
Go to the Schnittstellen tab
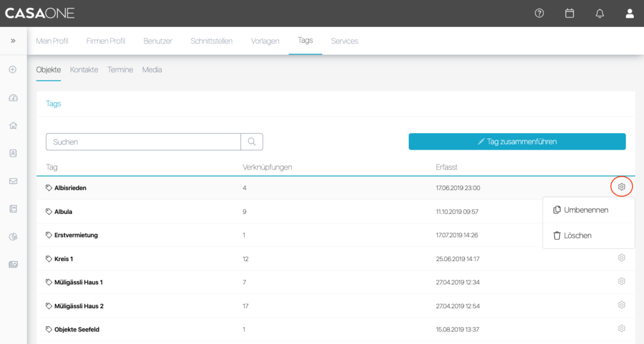pyautogui.click(x=211, y=41)
